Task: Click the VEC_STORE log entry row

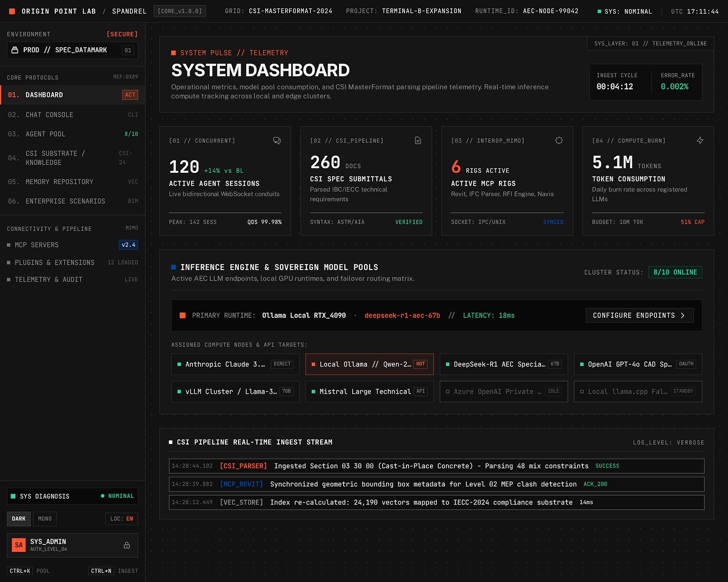Action: click(x=437, y=502)
